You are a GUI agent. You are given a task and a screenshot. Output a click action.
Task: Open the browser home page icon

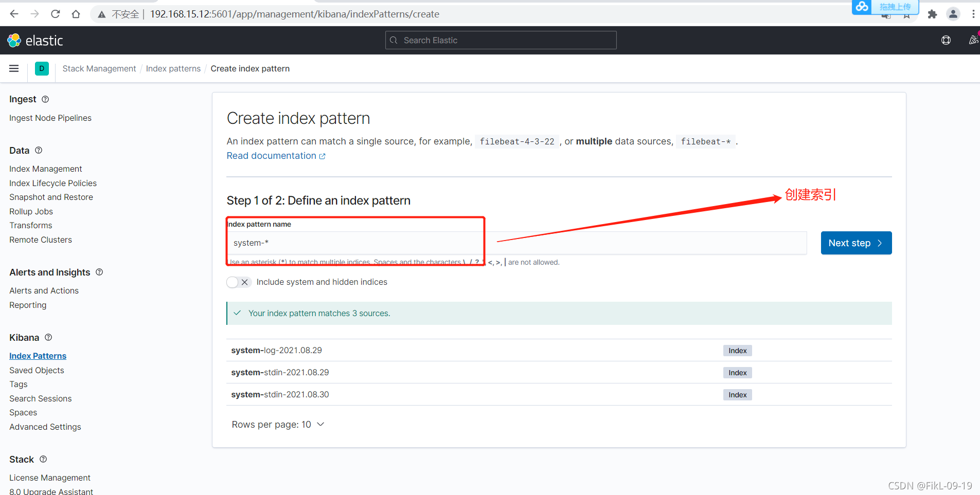coord(76,14)
